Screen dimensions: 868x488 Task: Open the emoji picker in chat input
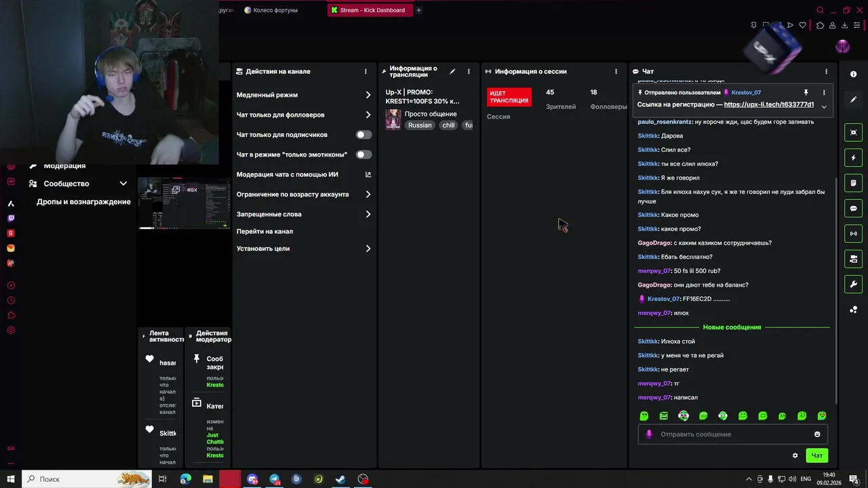coord(817,434)
